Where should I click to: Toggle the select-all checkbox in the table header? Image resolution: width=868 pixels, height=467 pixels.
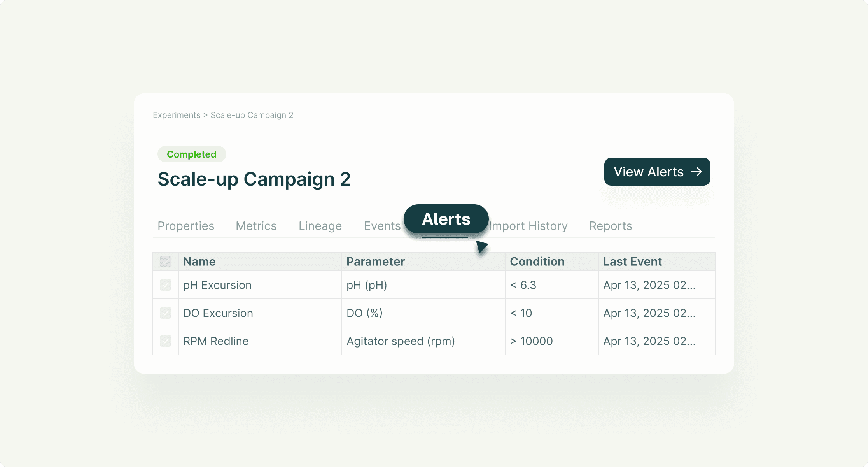[166, 261]
